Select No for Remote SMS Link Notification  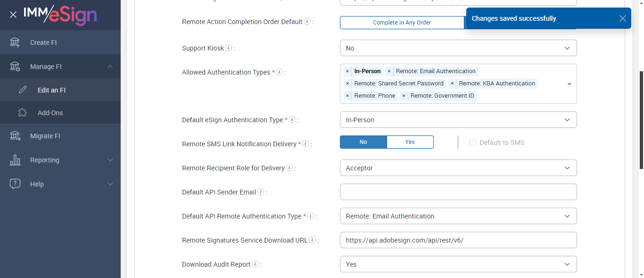pyautogui.click(x=363, y=142)
